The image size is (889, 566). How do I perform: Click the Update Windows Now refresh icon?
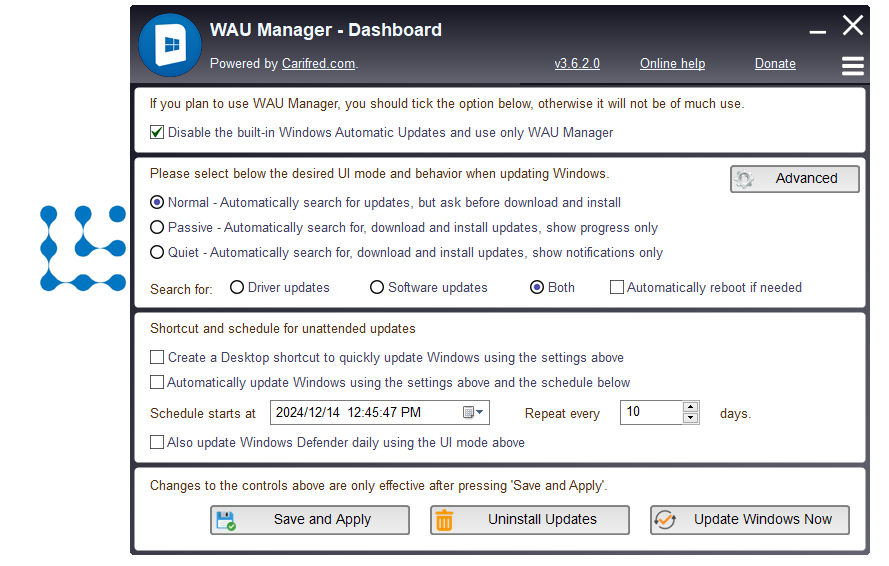point(665,520)
